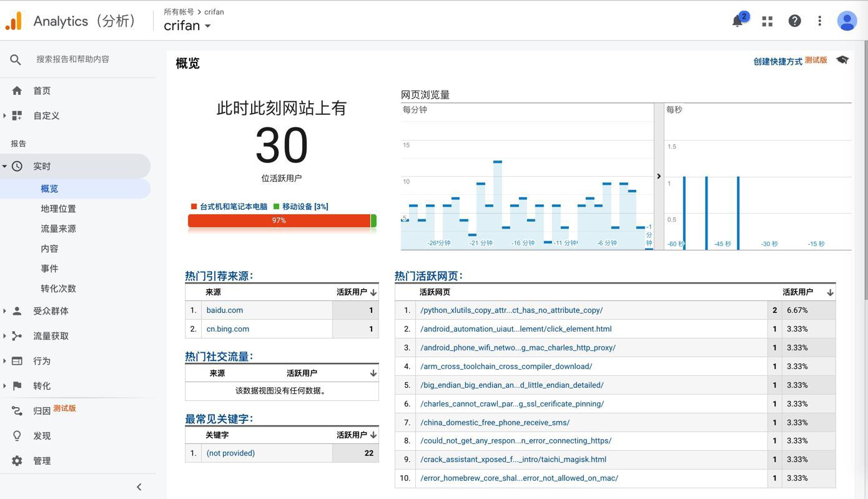Expand the 行为 section arrow
Image resolution: width=868 pixels, height=499 pixels.
pos(4,361)
